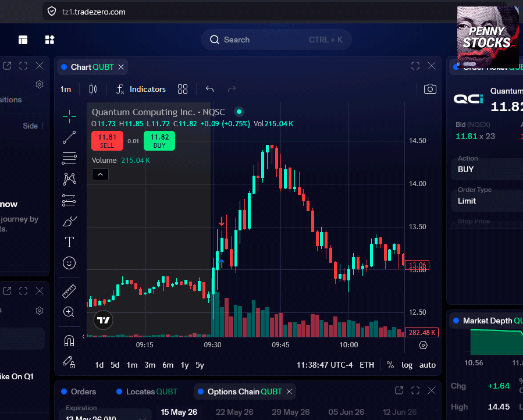523x420 pixels.
Task: Choose the 29 May 26 expiration
Action: pos(290,412)
